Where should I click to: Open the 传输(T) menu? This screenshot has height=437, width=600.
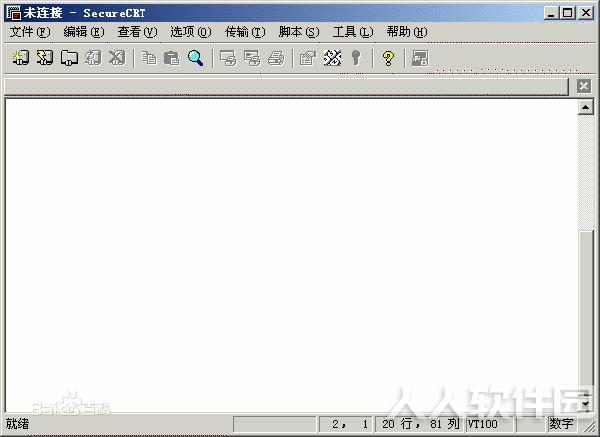[x=245, y=32]
